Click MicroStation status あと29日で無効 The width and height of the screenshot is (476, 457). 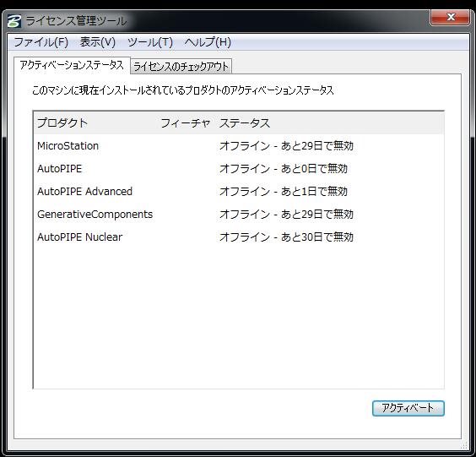tap(317, 146)
